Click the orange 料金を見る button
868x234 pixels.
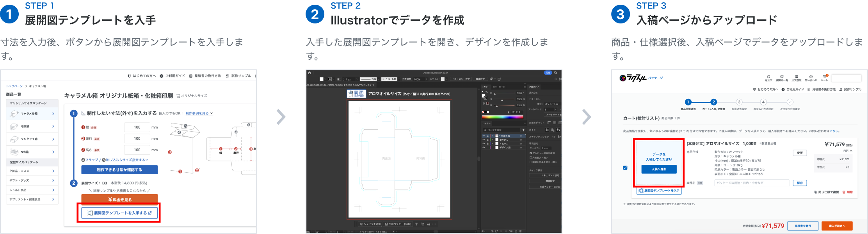coord(119,199)
